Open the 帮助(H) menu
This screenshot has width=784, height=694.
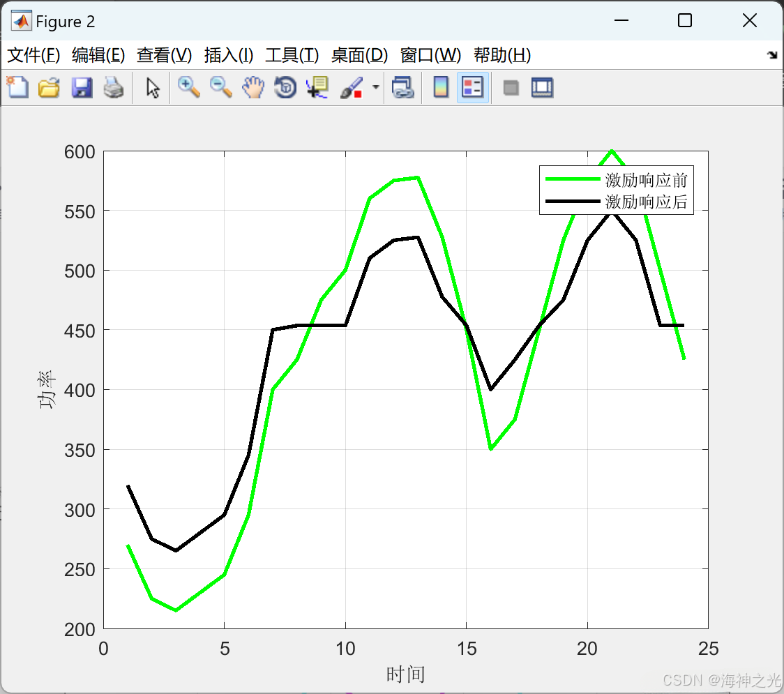502,55
